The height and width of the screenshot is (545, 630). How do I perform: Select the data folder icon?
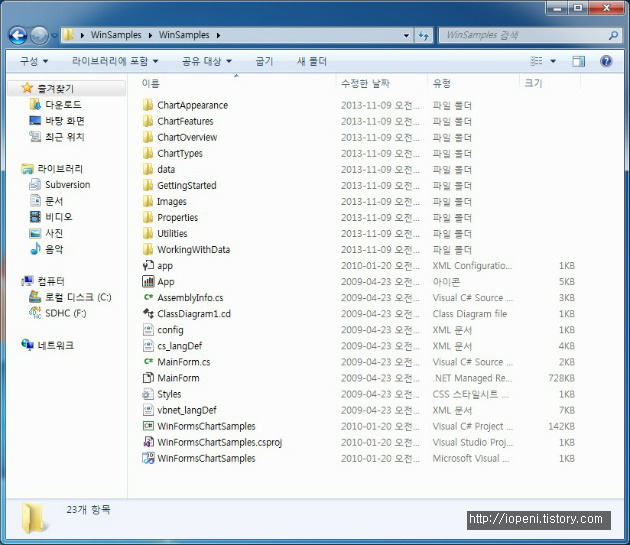pos(148,169)
